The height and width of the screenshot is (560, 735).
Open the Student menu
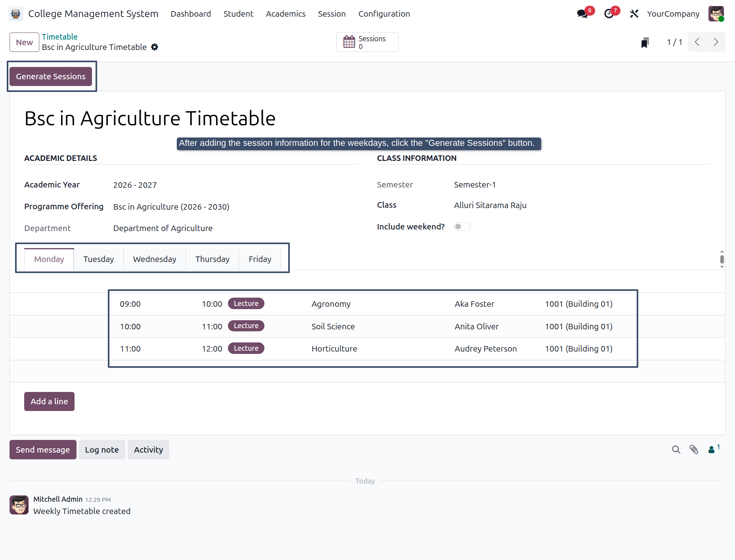pyautogui.click(x=238, y=14)
